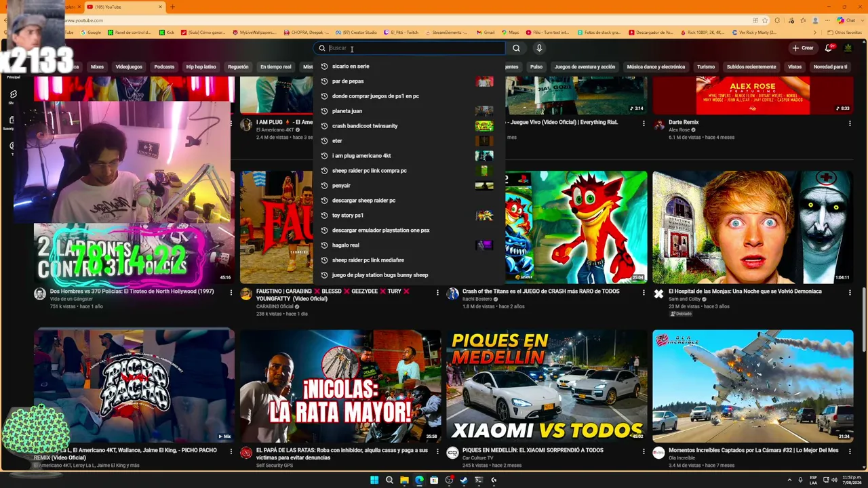This screenshot has height=488, width=868.
Task: Choose suggestion 'par de pepas'
Action: pos(409,81)
